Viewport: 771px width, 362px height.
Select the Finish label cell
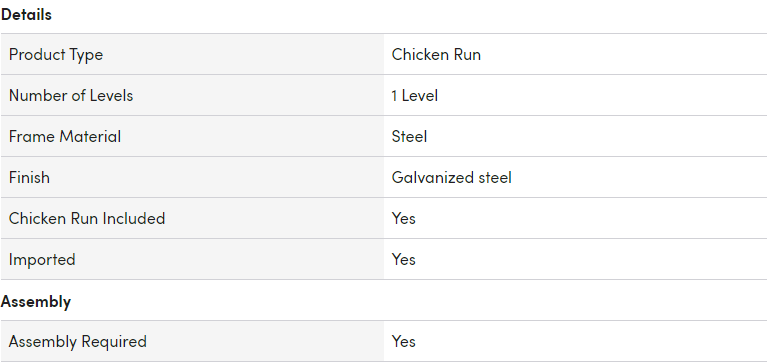[192, 177]
